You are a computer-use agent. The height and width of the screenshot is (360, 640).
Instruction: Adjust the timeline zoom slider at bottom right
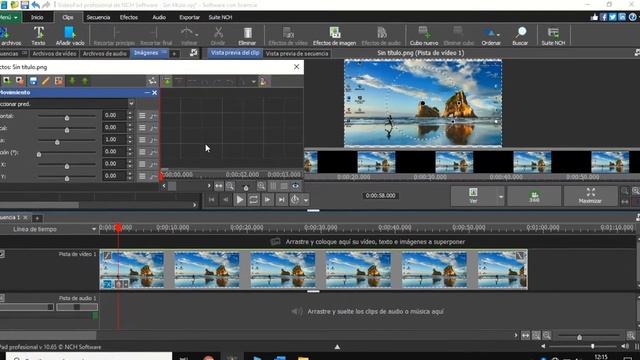[x=579, y=337]
